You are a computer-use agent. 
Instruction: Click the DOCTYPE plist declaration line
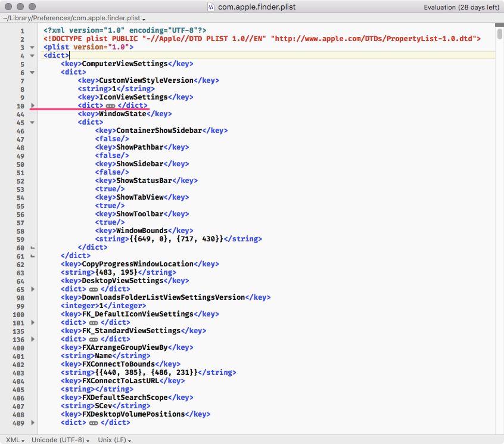tap(262, 39)
